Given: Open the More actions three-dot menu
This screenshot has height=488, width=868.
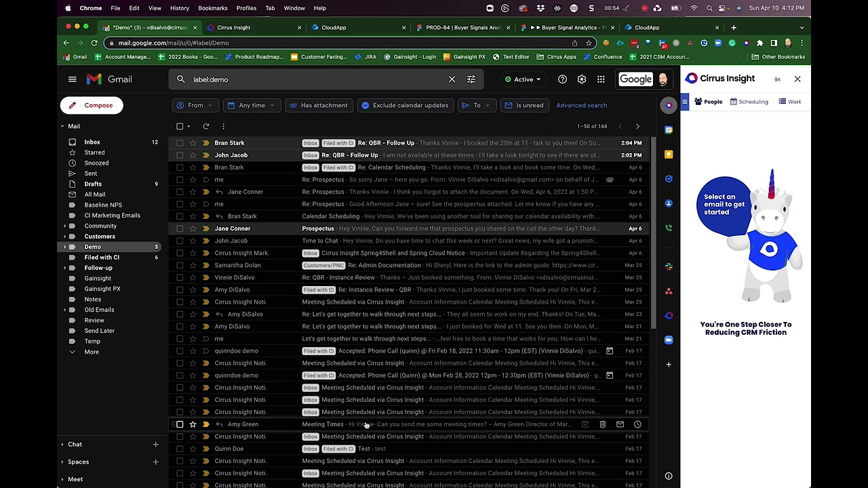Looking at the screenshot, I should (223, 126).
